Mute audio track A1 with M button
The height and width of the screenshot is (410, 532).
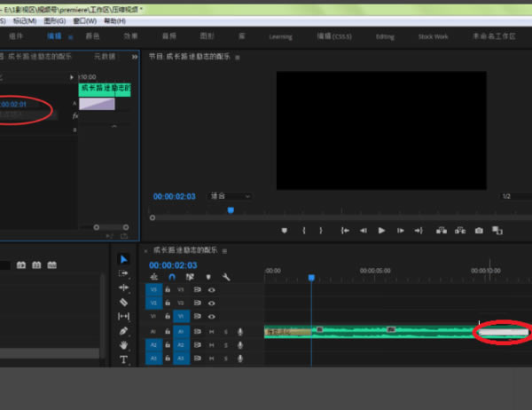(x=213, y=331)
